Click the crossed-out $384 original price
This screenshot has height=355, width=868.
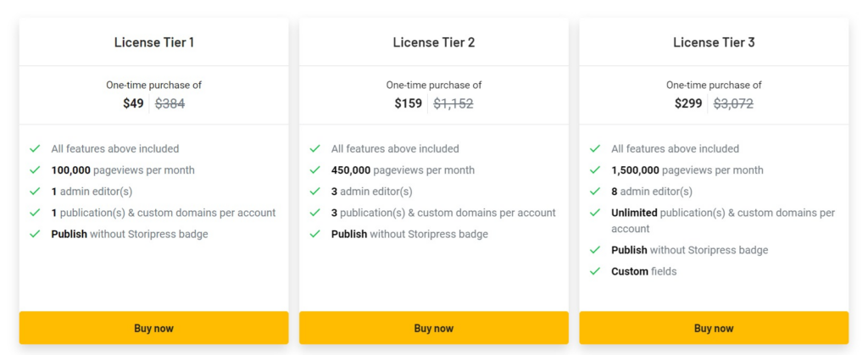coord(170,104)
